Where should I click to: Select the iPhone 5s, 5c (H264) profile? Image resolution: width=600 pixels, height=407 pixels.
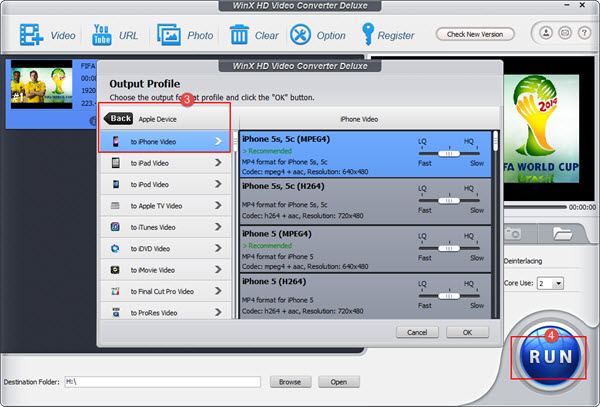pos(365,201)
